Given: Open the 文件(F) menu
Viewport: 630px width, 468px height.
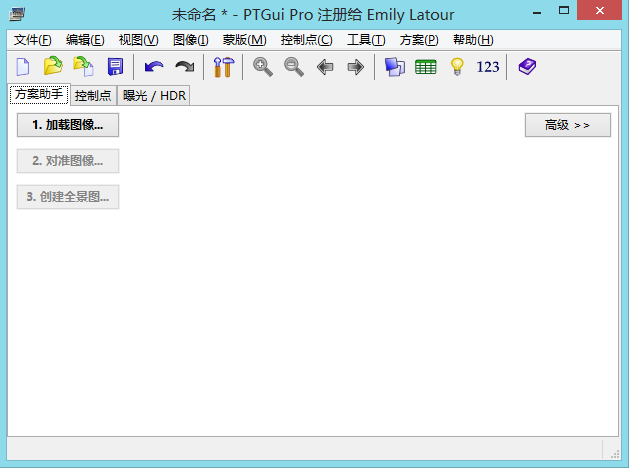Looking at the screenshot, I should (x=33, y=40).
